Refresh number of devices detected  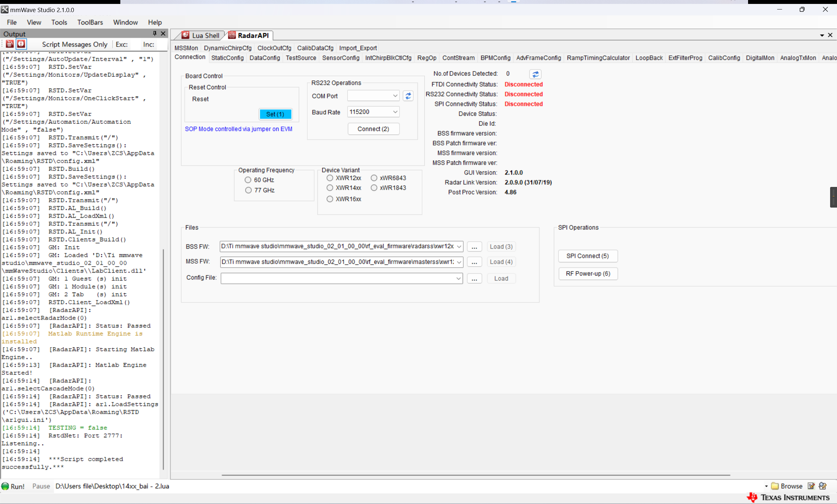535,74
